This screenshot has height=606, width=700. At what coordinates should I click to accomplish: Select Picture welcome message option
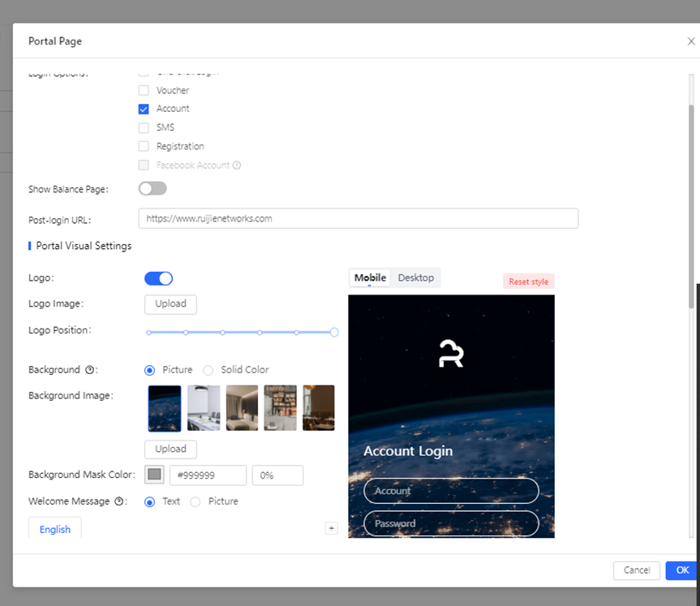tap(195, 502)
